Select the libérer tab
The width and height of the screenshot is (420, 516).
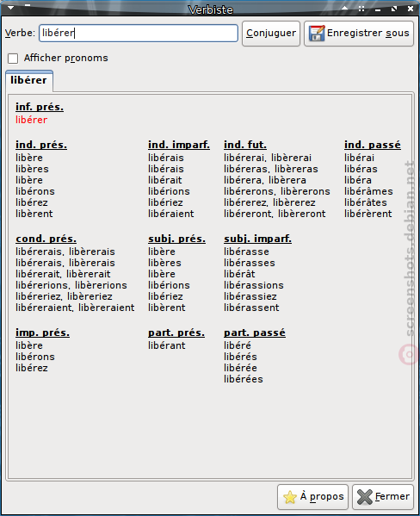29,80
